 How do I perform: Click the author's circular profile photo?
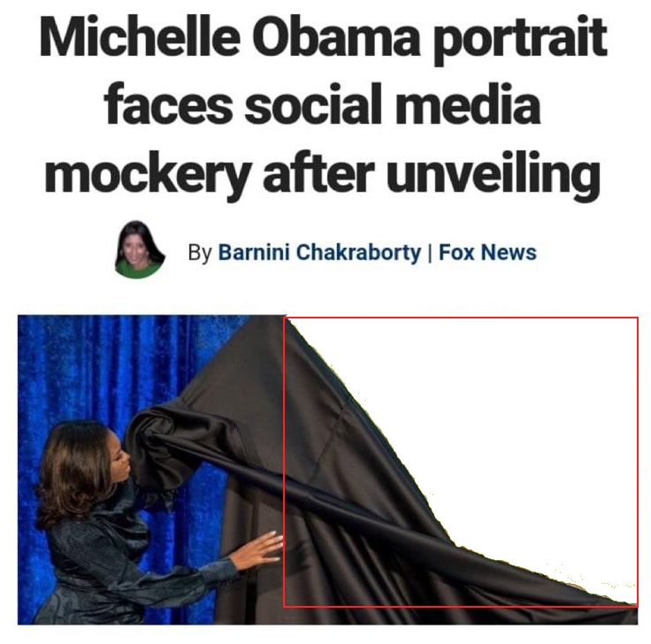tap(140, 249)
